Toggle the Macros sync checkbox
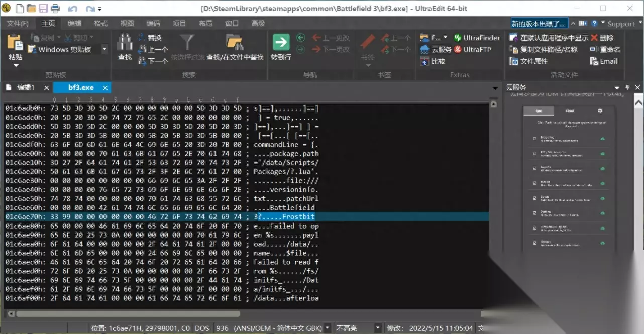 pos(535,183)
